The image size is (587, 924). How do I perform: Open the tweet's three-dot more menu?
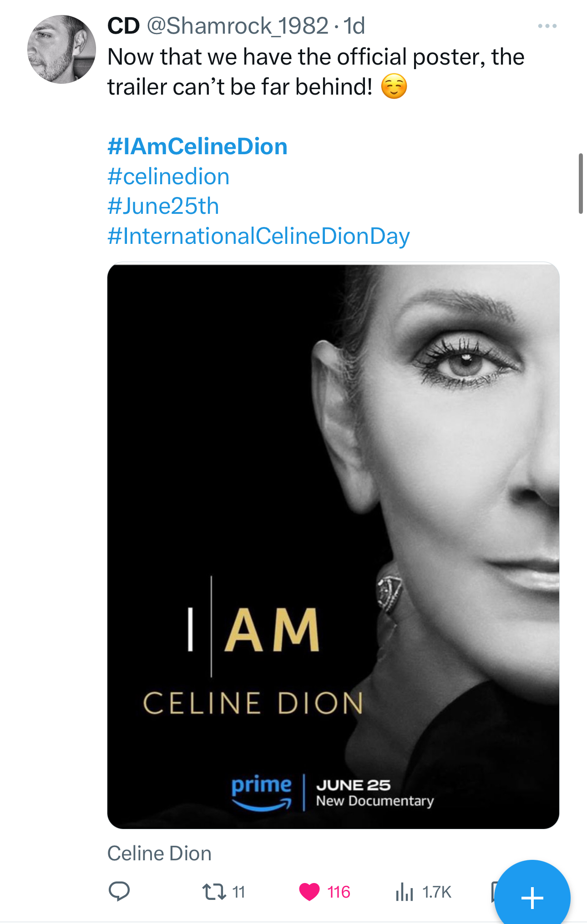tap(547, 26)
